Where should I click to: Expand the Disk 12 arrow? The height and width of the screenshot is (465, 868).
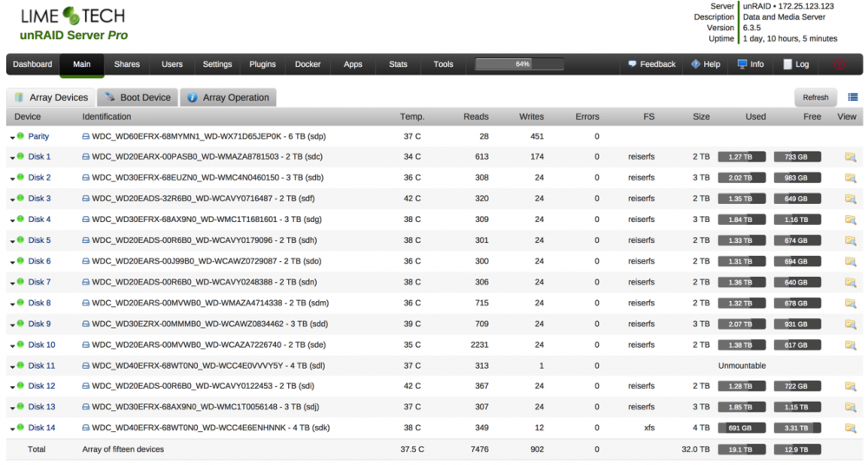12,388
